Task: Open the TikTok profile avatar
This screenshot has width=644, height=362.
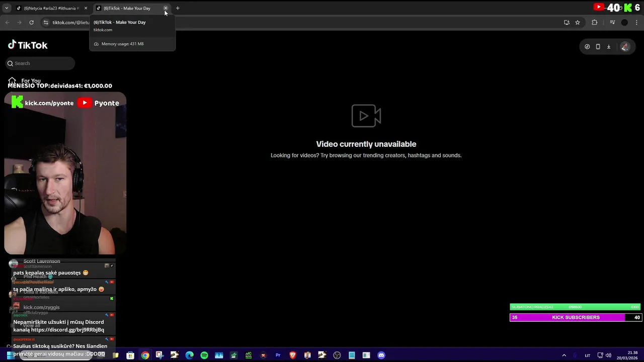Action: point(625,47)
